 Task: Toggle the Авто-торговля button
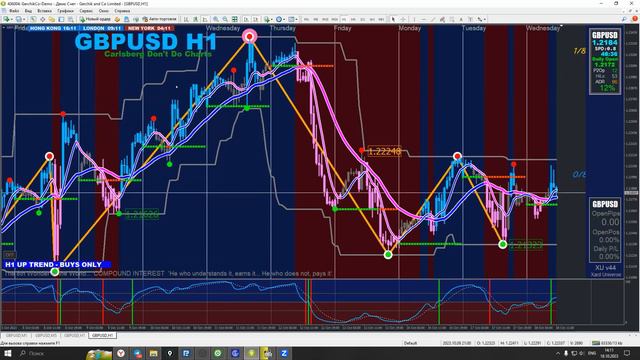pyautogui.click(x=160, y=19)
